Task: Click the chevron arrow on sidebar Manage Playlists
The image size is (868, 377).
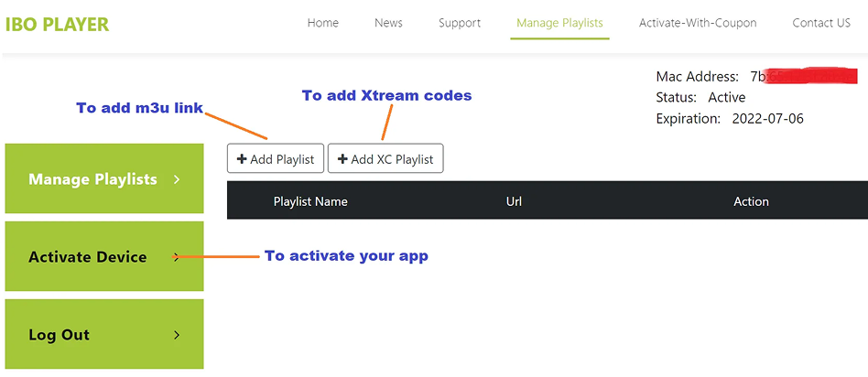Action: 177,179
